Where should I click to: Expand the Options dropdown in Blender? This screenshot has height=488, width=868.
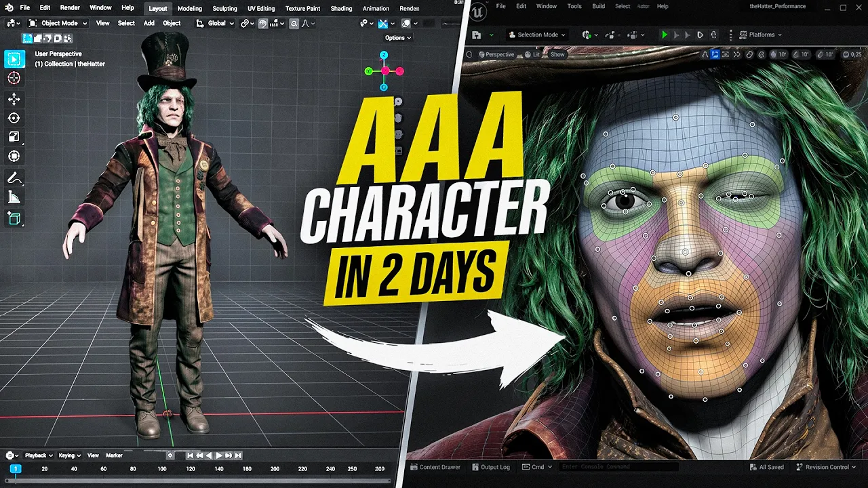coord(398,38)
